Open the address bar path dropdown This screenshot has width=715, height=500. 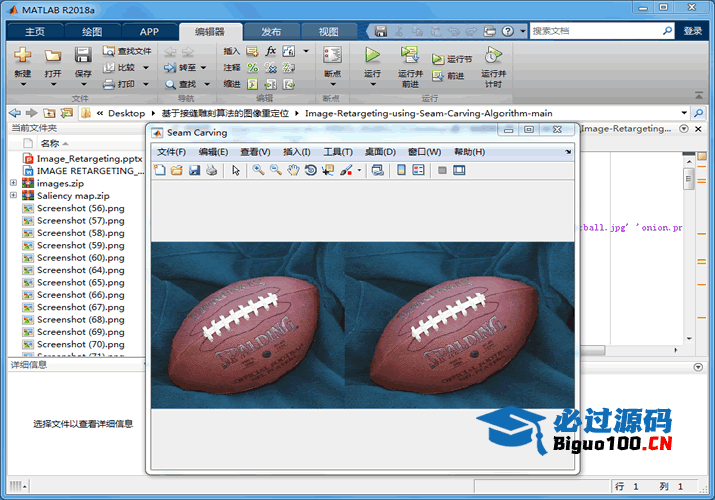[685, 113]
